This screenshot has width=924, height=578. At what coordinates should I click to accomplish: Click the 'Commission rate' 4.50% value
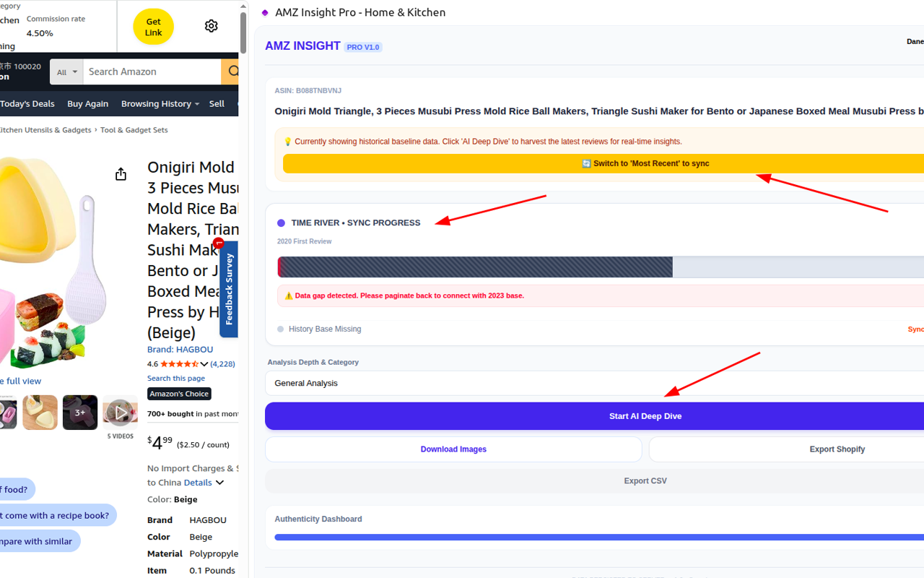[40, 33]
